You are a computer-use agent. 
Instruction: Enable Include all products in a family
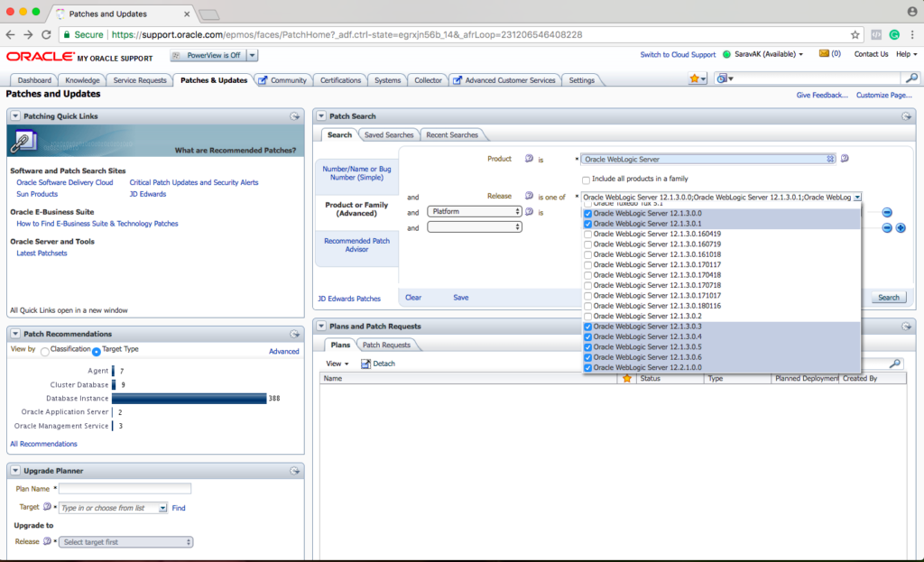pos(587,179)
